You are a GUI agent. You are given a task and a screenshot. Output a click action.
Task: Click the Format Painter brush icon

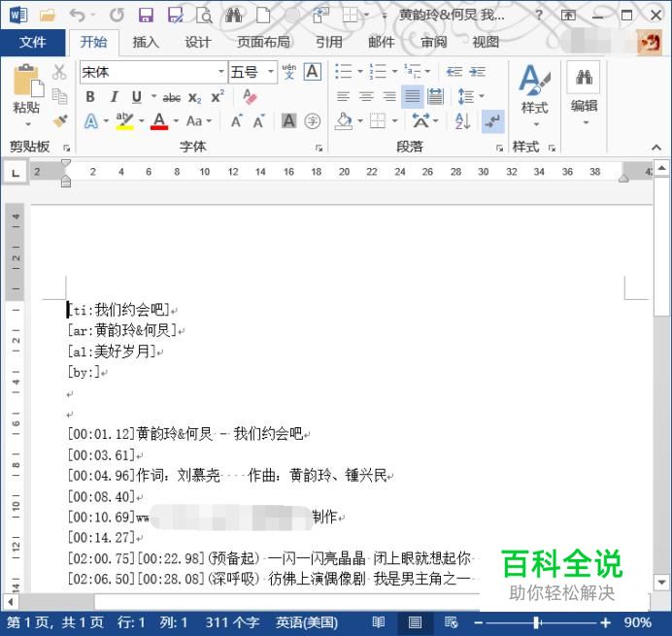(x=60, y=120)
